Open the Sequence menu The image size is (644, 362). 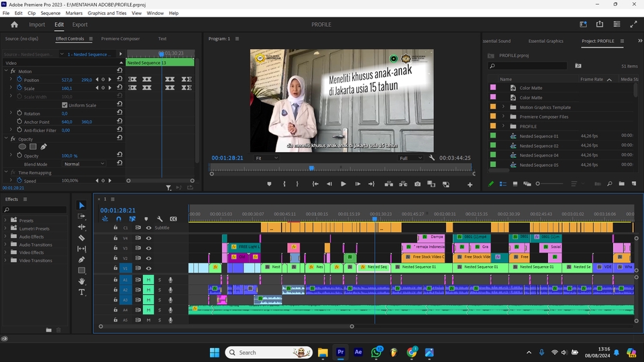click(50, 13)
